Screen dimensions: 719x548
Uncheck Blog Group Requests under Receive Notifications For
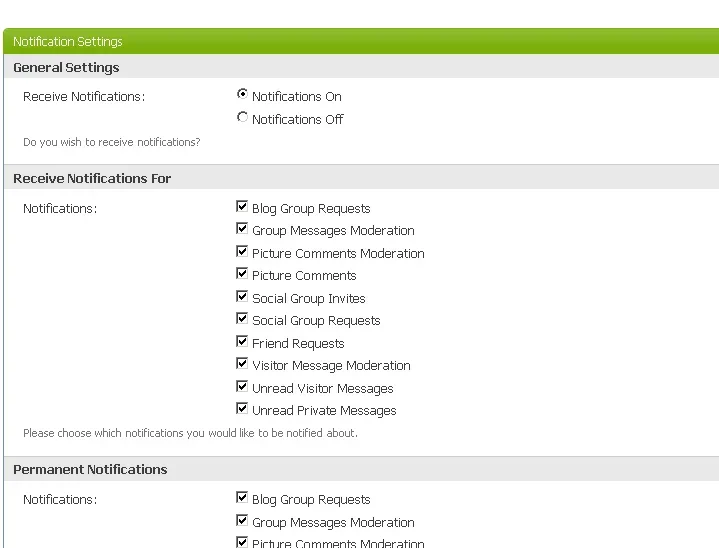pyautogui.click(x=242, y=206)
